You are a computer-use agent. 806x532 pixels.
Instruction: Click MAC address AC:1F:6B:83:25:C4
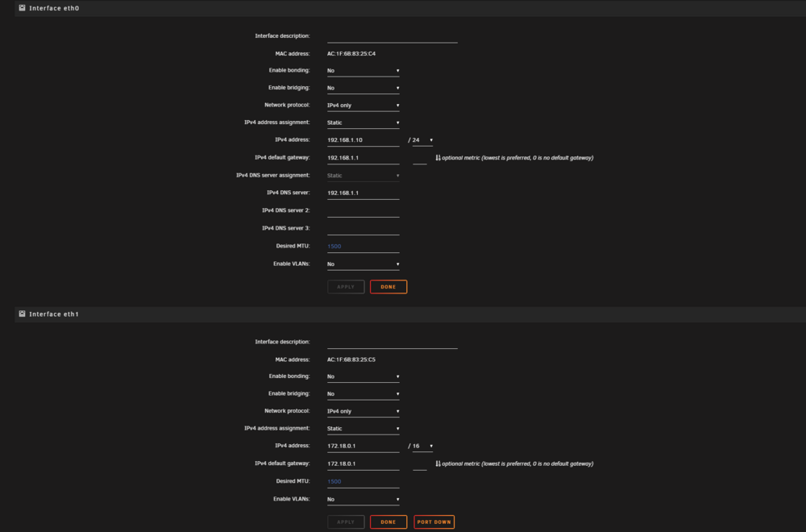tap(351, 53)
